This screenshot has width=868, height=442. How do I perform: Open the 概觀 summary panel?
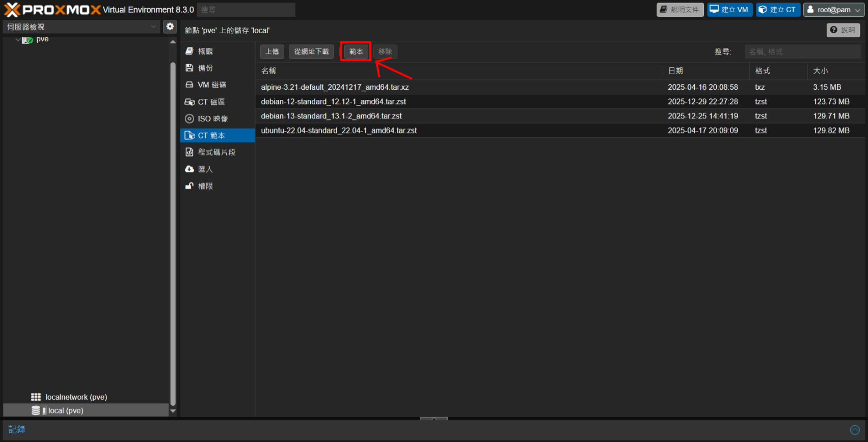click(205, 51)
